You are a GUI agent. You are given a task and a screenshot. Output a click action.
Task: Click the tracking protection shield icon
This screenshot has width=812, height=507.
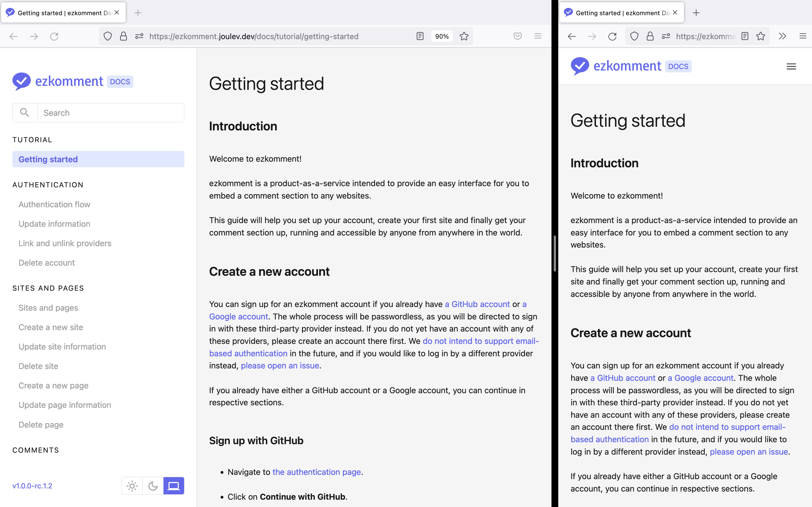107,36
